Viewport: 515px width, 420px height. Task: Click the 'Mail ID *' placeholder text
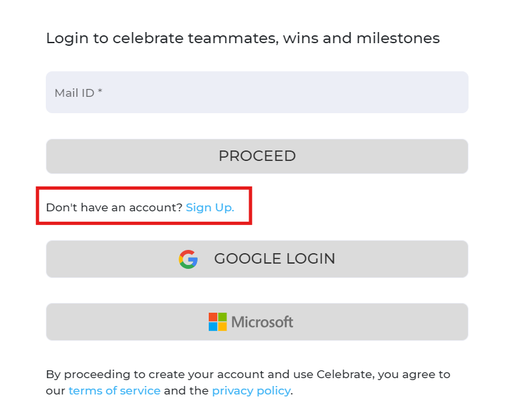(79, 93)
